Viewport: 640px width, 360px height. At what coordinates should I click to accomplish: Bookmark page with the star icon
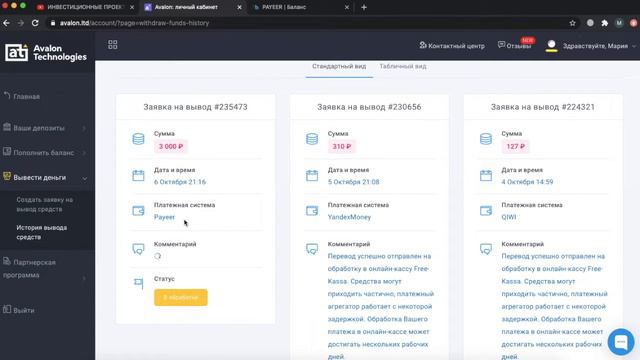[x=572, y=23]
